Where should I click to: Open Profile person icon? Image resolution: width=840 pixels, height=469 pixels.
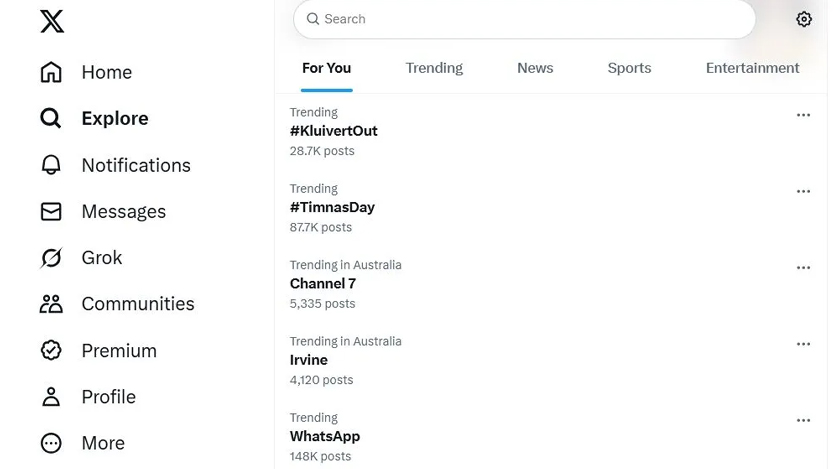click(51, 397)
